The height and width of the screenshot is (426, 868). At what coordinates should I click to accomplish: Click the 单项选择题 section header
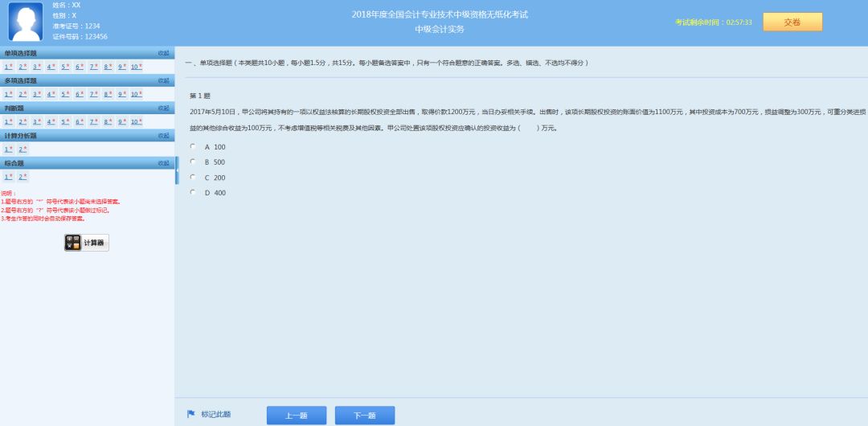(88, 53)
